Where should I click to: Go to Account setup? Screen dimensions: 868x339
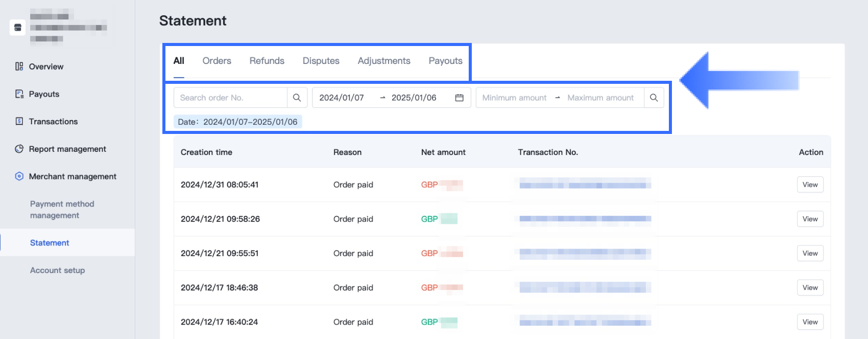57,270
